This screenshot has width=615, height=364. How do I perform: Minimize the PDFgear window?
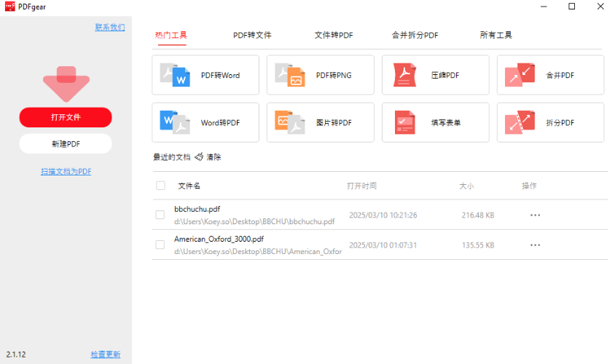pos(544,7)
